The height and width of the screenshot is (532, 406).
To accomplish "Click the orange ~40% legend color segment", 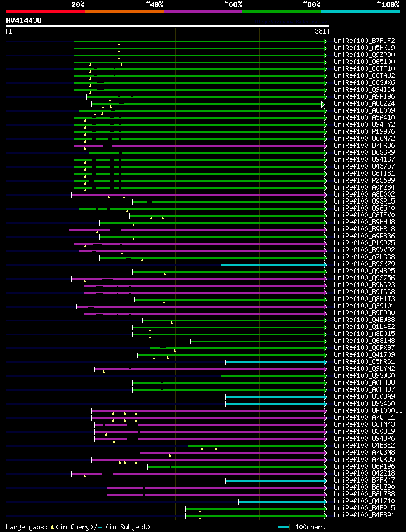I will [x=124, y=11].
